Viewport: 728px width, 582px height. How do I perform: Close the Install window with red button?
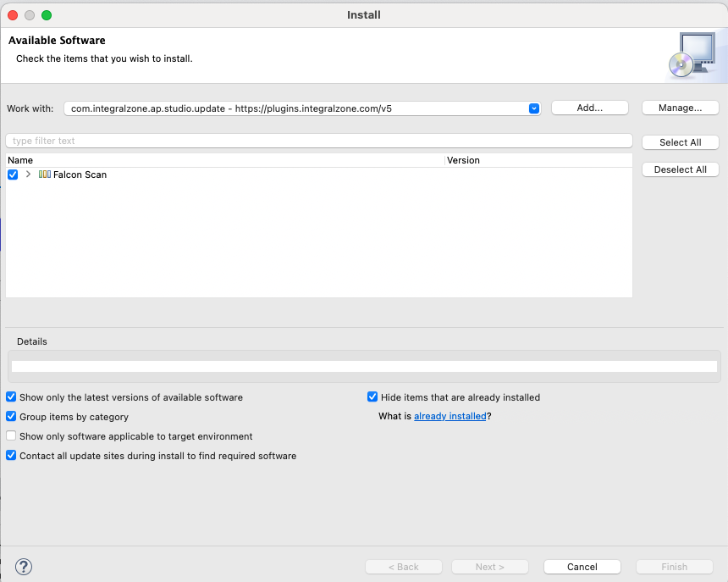tap(13, 15)
